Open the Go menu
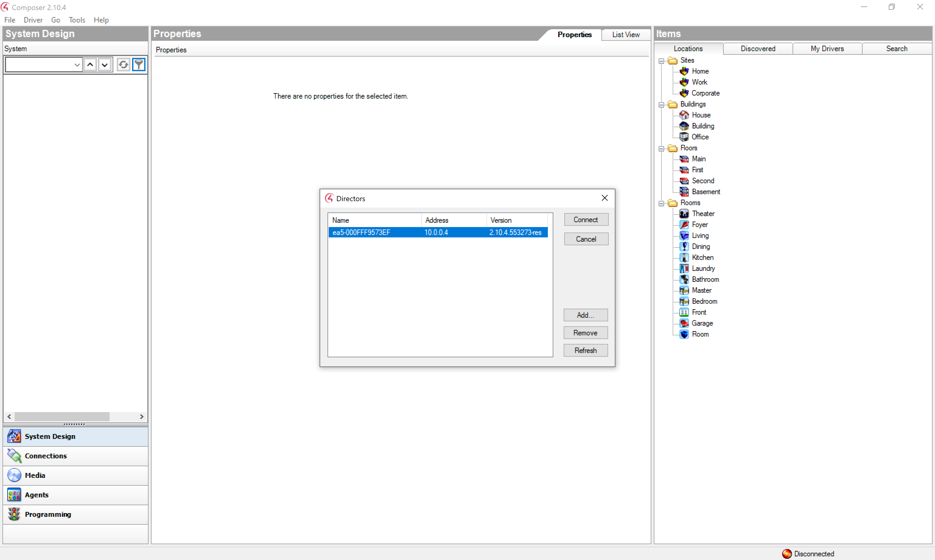The image size is (935, 560). 55,20
